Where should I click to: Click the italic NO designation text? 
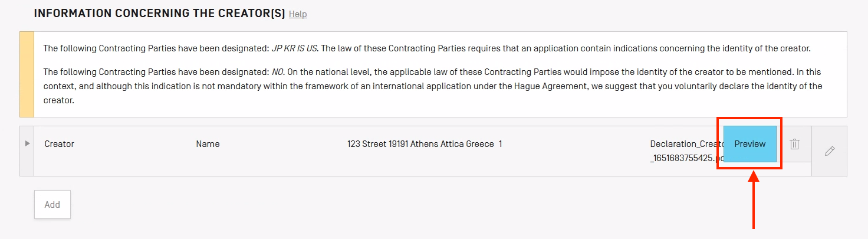tap(278, 72)
